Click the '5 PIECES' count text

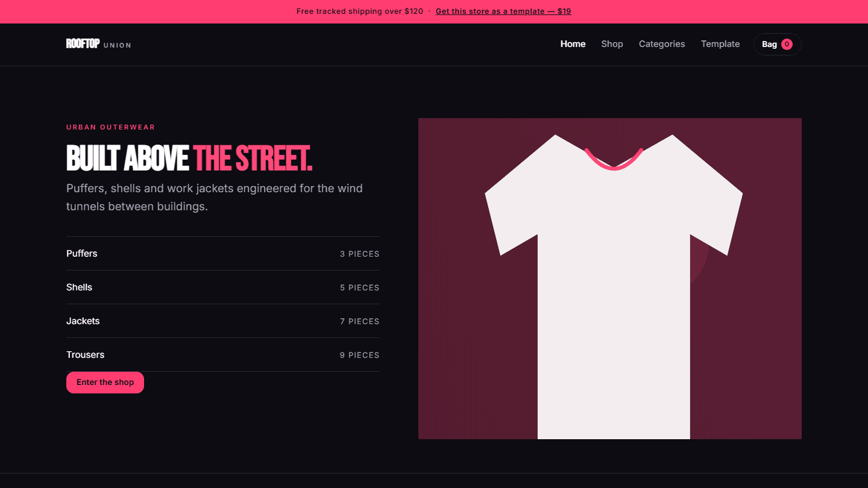(x=360, y=288)
